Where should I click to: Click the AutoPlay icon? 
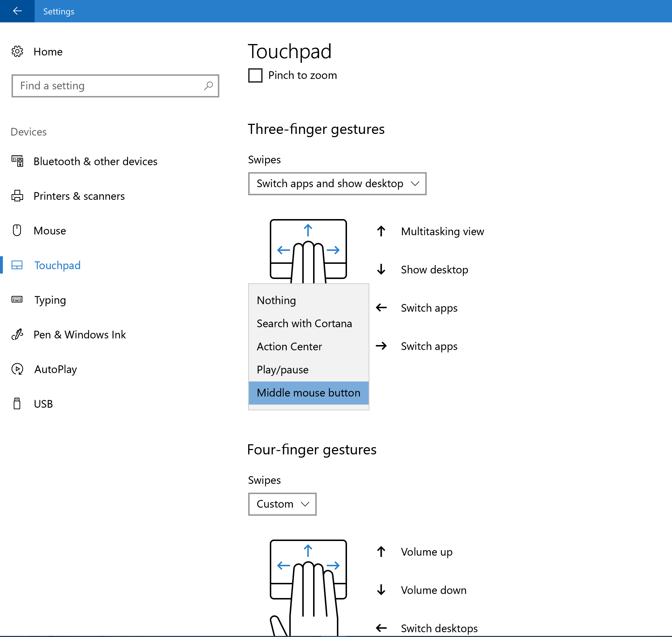click(17, 369)
